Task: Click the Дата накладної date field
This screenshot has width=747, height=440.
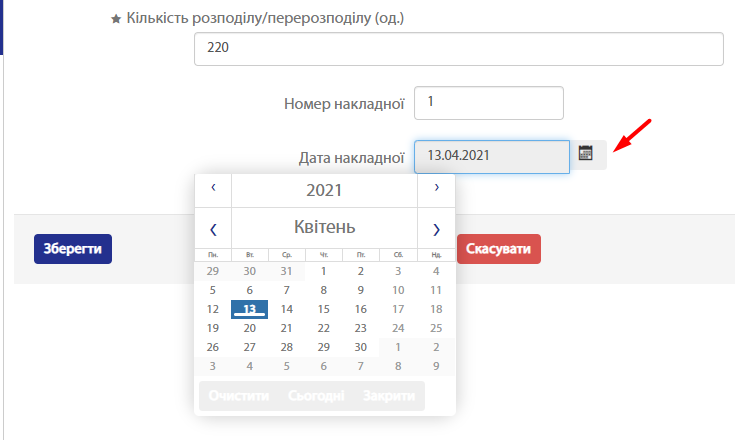Action: tap(491, 156)
